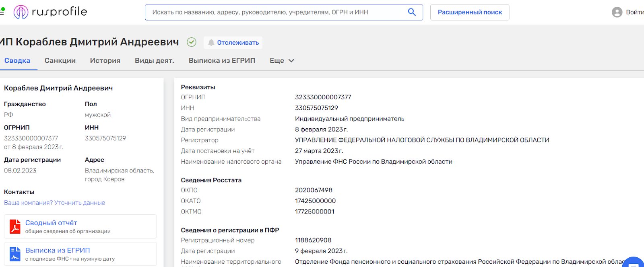This screenshot has height=267, width=644.
Task: Click the magnifier search icon
Action: tap(412, 12)
